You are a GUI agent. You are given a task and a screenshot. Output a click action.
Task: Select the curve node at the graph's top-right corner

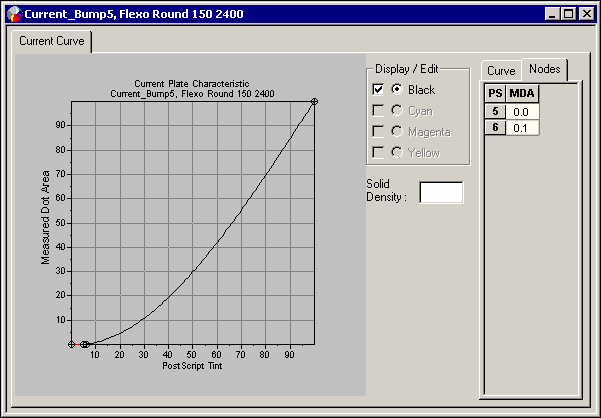click(314, 102)
